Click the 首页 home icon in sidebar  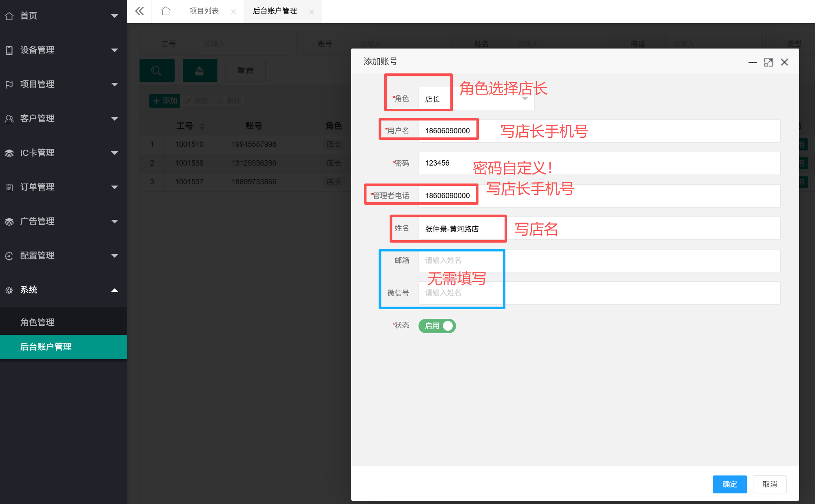click(x=9, y=16)
